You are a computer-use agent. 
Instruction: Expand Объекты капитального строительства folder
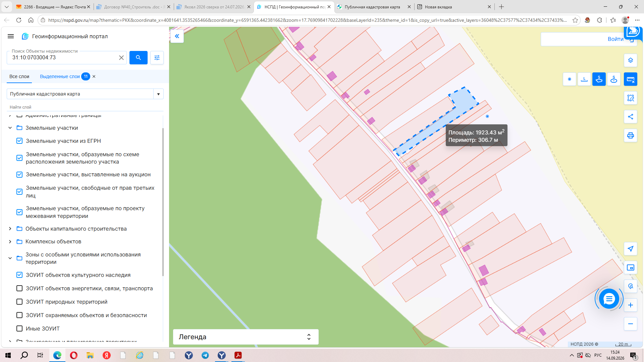[10, 229]
